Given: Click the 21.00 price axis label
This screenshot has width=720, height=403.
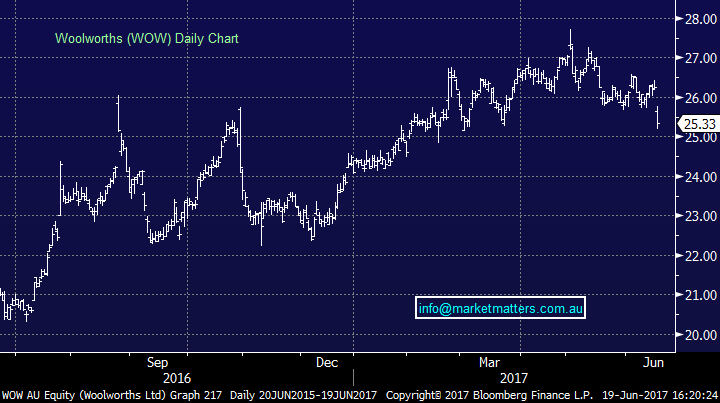Looking at the screenshot, I should point(701,295).
